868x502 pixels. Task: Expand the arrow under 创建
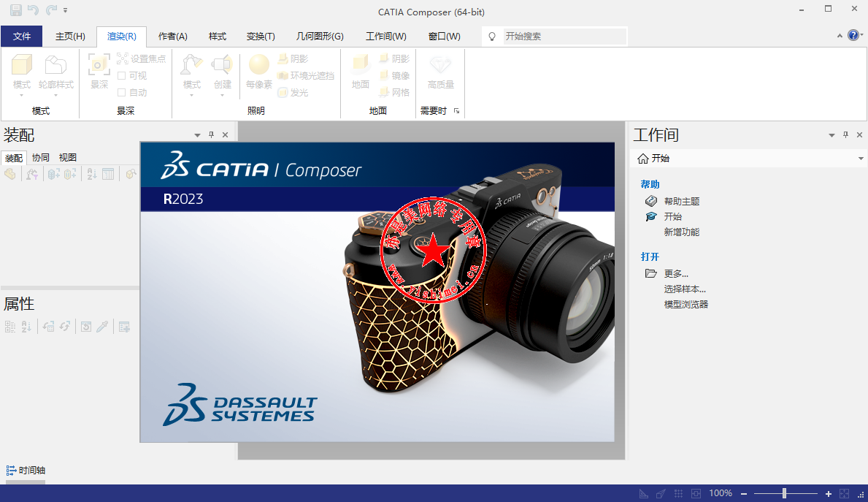click(222, 95)
